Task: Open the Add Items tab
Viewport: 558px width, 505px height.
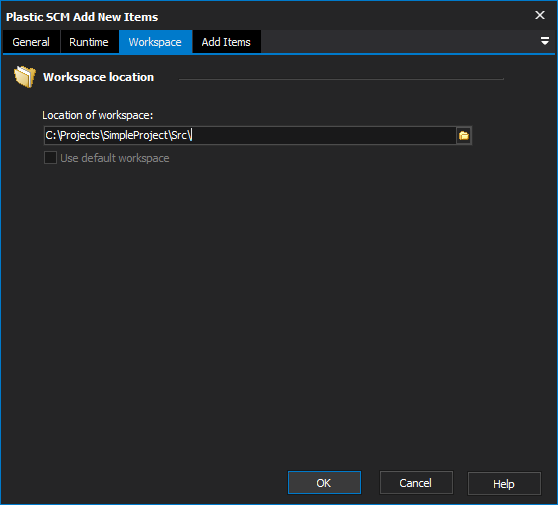Action: [226, 42]
